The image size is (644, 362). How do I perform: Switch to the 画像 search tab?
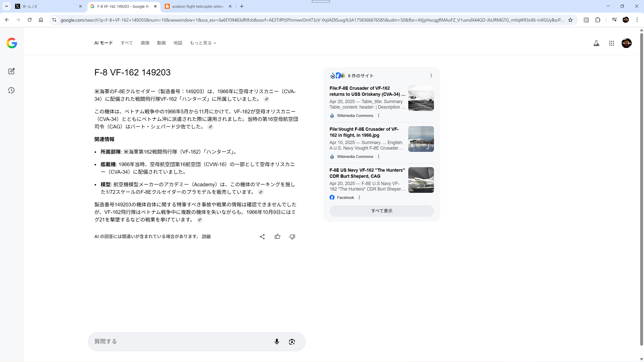coord(145,43)
